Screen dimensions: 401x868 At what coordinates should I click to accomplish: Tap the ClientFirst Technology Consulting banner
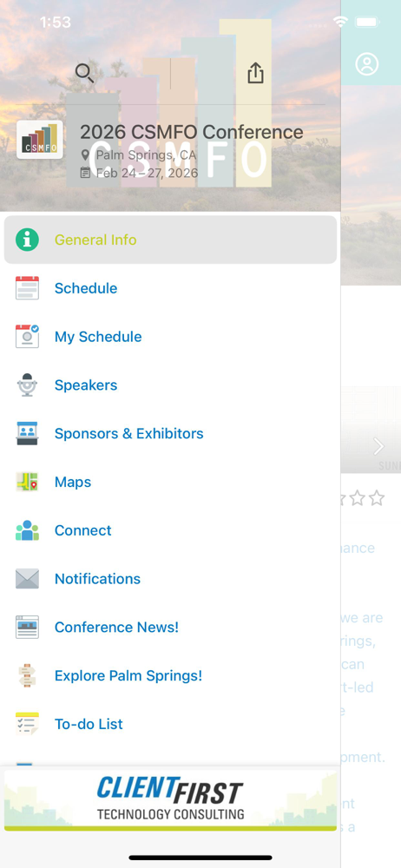[x=171, y=800]
